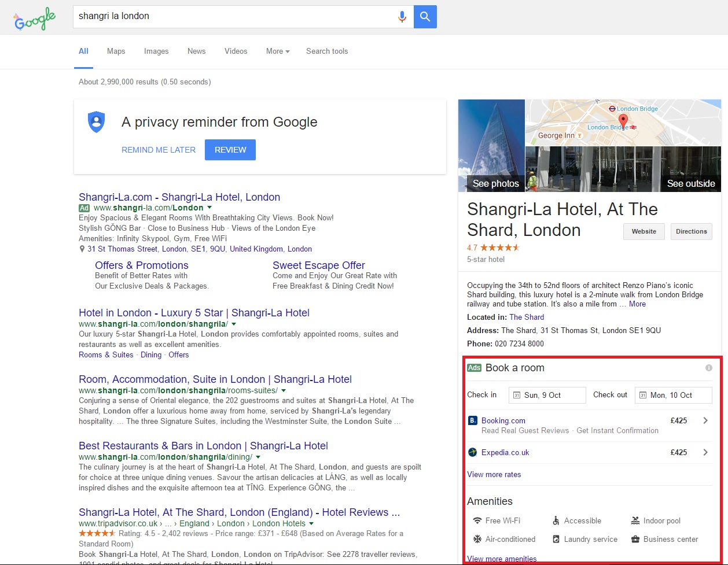Click the Laundry service icon
Viewport: 728px width, 565px height.
pos(556,539)
